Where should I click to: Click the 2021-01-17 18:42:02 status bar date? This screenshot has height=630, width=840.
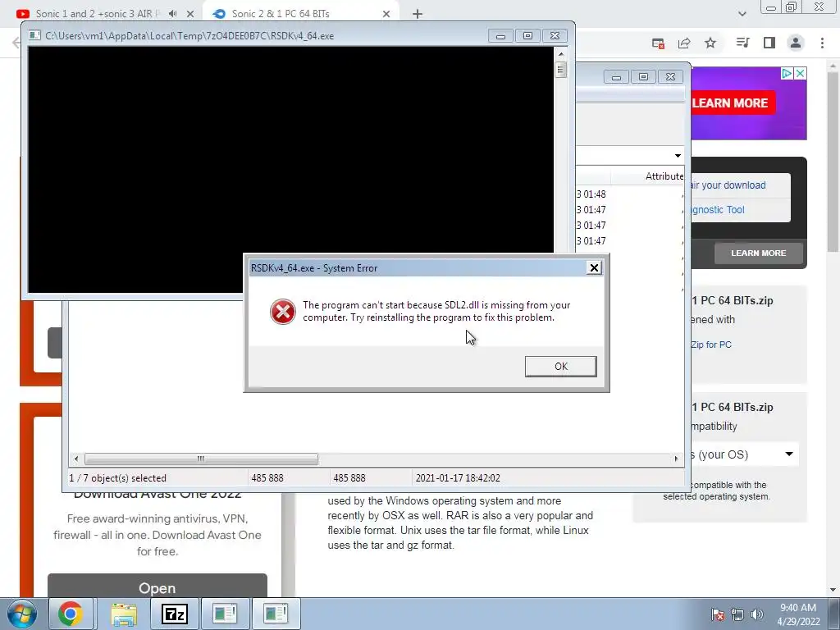[458, 478]
